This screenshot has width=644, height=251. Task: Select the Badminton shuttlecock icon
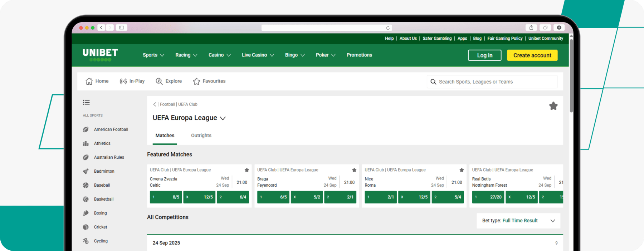pyautogui.click(x=86, y=171)
